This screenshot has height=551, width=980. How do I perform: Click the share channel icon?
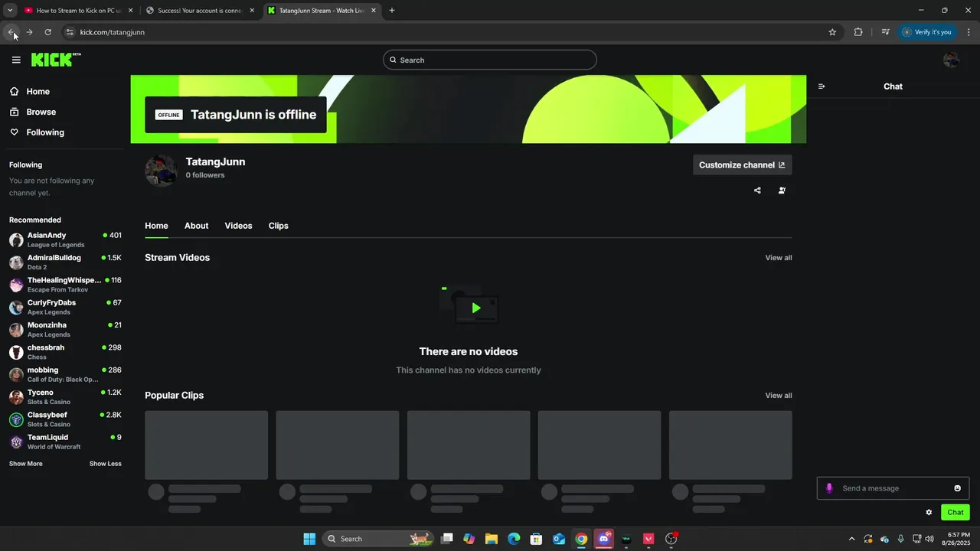[757, 191]
